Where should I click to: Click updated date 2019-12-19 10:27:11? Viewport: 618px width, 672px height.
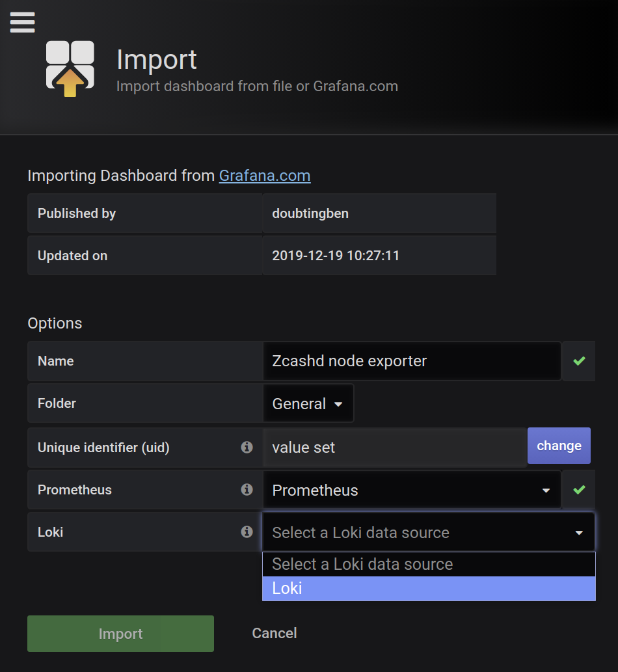pos(336,256)
